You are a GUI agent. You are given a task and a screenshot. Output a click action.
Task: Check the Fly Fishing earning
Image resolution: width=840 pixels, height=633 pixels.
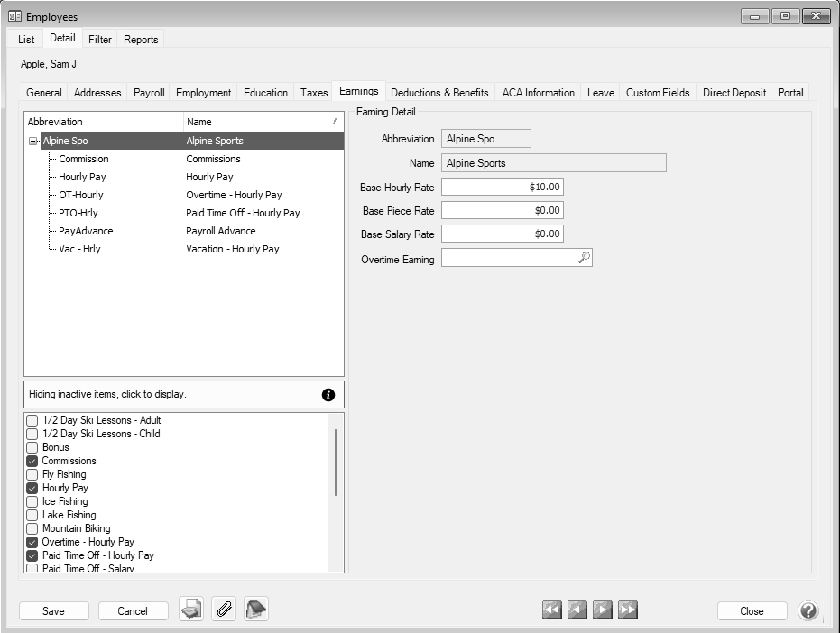click(32, 474)
